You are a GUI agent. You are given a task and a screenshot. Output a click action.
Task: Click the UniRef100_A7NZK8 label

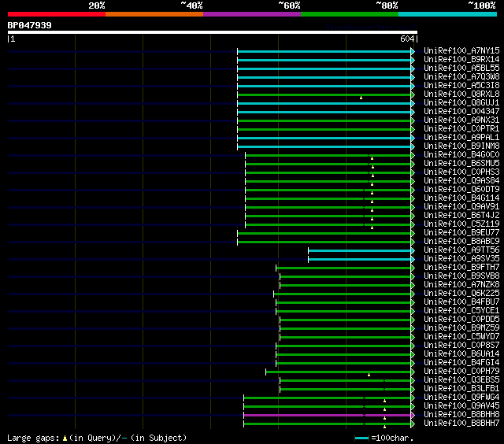461,285
